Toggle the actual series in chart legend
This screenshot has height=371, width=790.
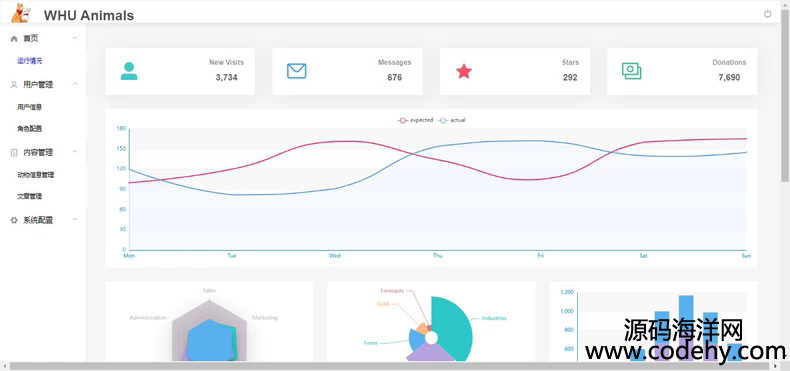tap(452, 120)
